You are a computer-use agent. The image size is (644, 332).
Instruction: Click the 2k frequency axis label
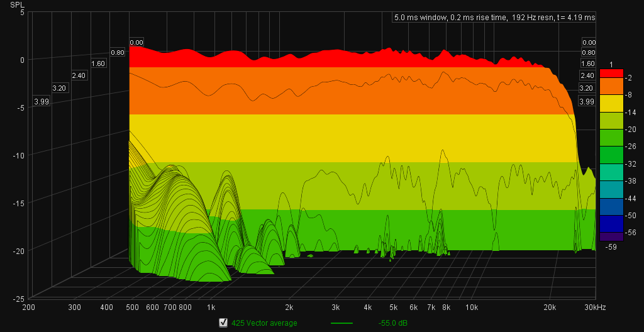pos(289,307)
